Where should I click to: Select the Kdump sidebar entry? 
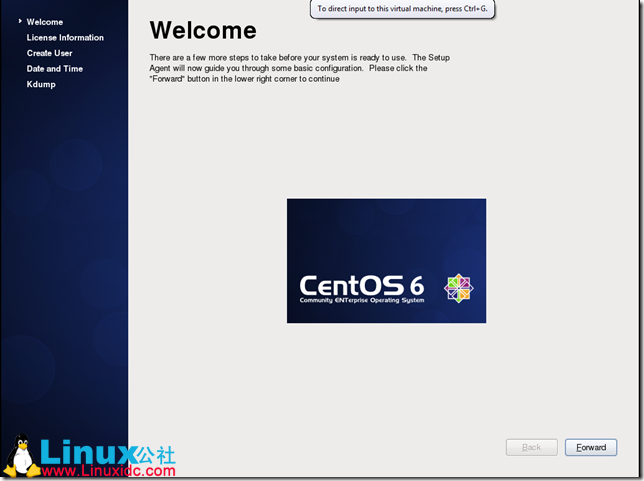(x=41, y=84)
